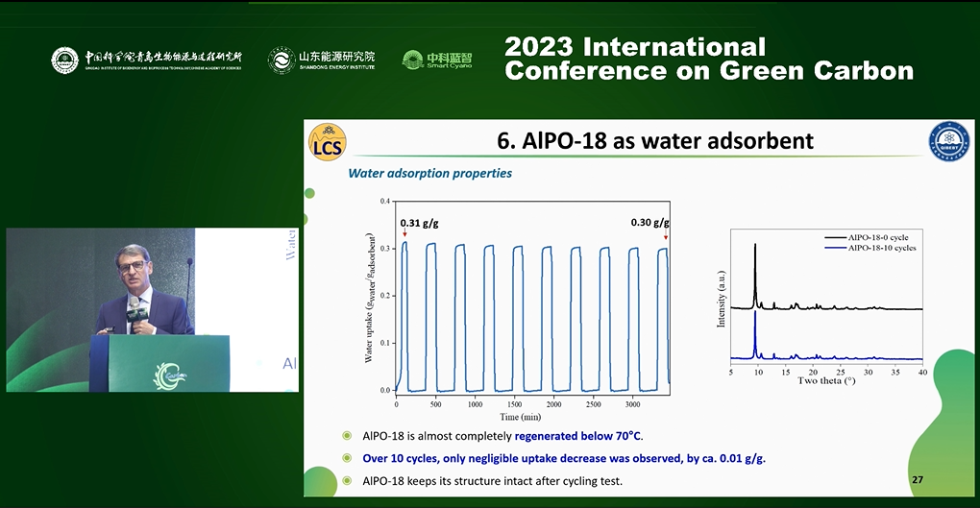
Task: Click the 'regenerated below 70°C' bullet text
Action: (x=578, y=436)
